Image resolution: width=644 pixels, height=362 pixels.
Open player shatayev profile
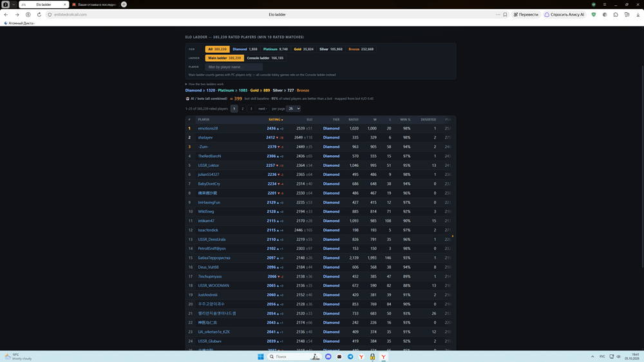pyautogui.click(x=205, y=138)
